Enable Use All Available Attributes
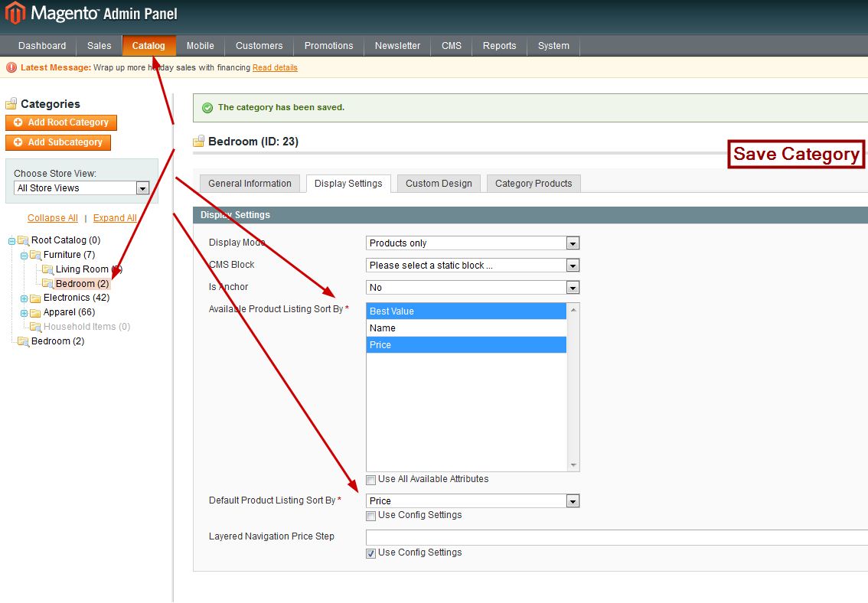The image size is (868, 603). (x=371, y=480)
